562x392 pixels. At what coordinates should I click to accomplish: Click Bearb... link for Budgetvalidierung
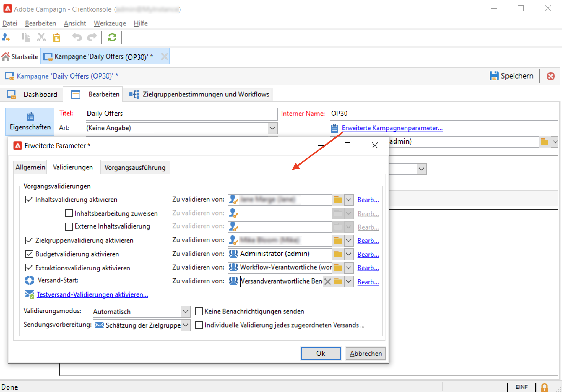[x=368, y=255]
